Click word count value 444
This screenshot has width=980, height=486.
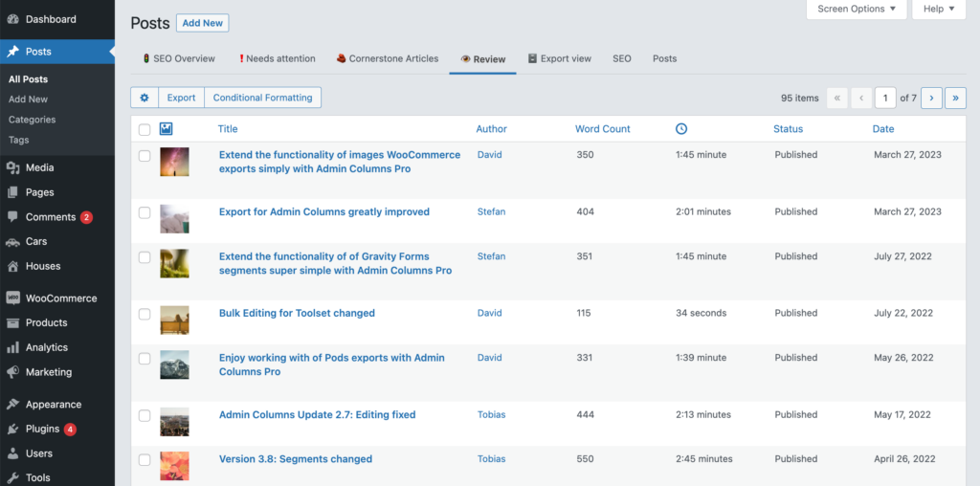pyautogui.click(x=585, y=415)
